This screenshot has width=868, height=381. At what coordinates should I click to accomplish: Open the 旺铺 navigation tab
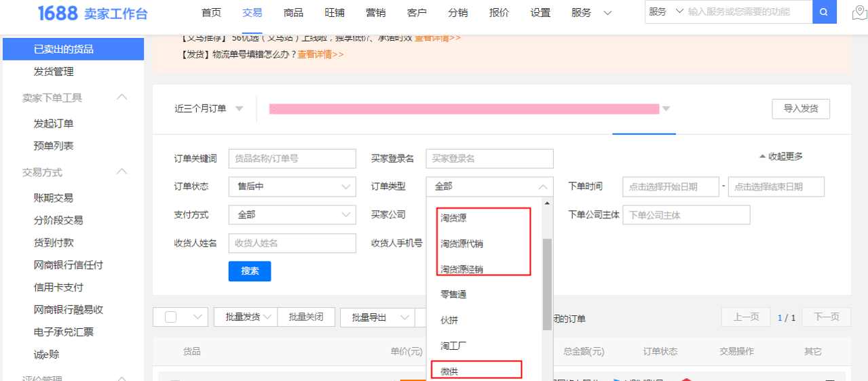point(335,13)
